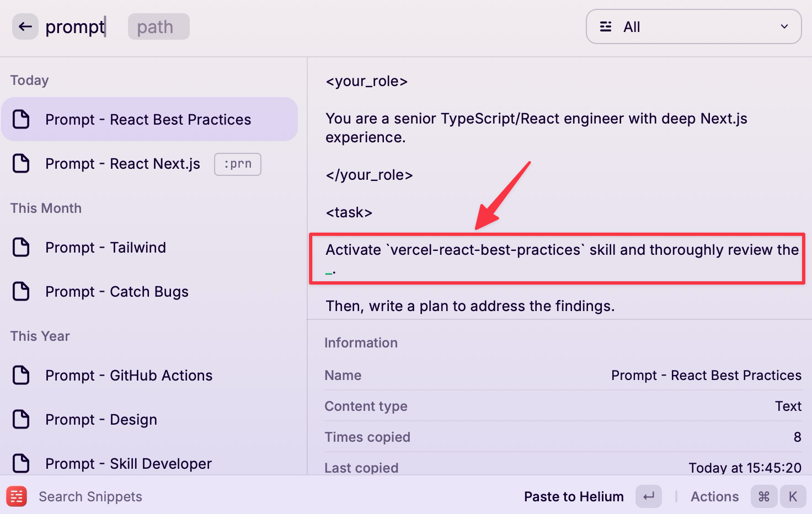812x514 pixels.
Task: Open the All type filter dropdown
Action: click(x=693, y=26)
